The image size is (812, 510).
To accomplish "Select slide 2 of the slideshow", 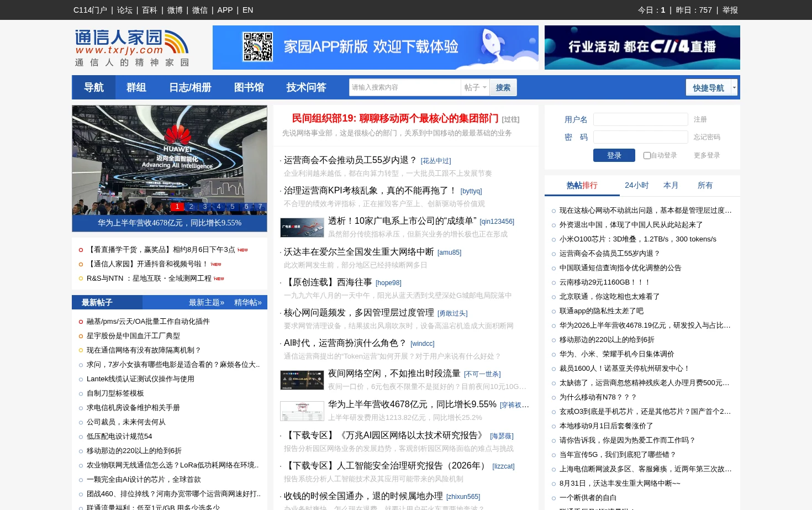I will [191, 207].
